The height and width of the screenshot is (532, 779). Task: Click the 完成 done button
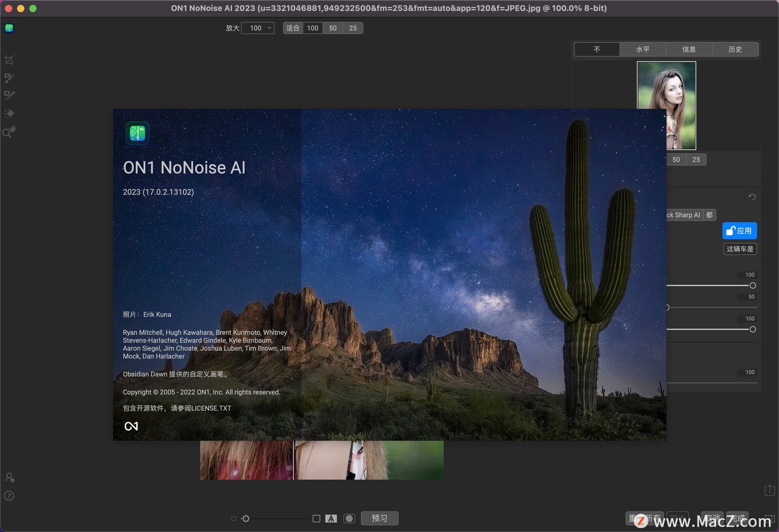pyautogui.click(x=737, y=518)
